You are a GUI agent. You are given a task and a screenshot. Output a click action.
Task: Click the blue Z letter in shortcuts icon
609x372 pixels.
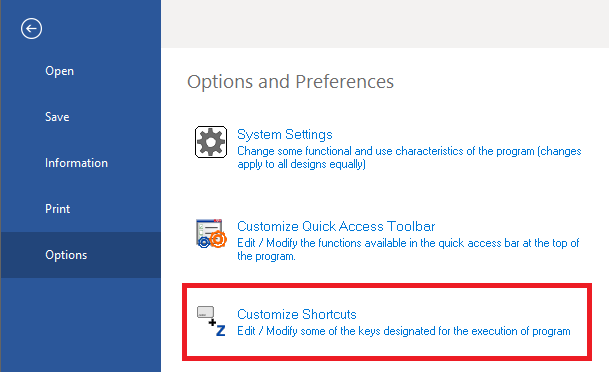221,331
